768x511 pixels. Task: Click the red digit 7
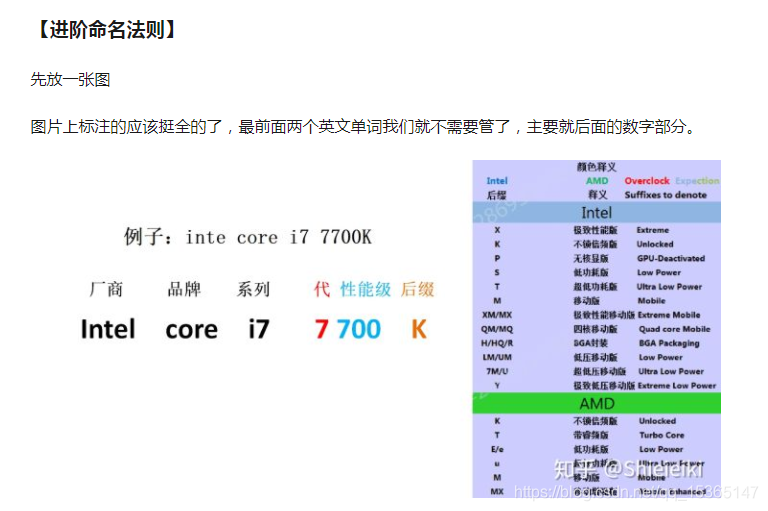click(x=321, y=329)
